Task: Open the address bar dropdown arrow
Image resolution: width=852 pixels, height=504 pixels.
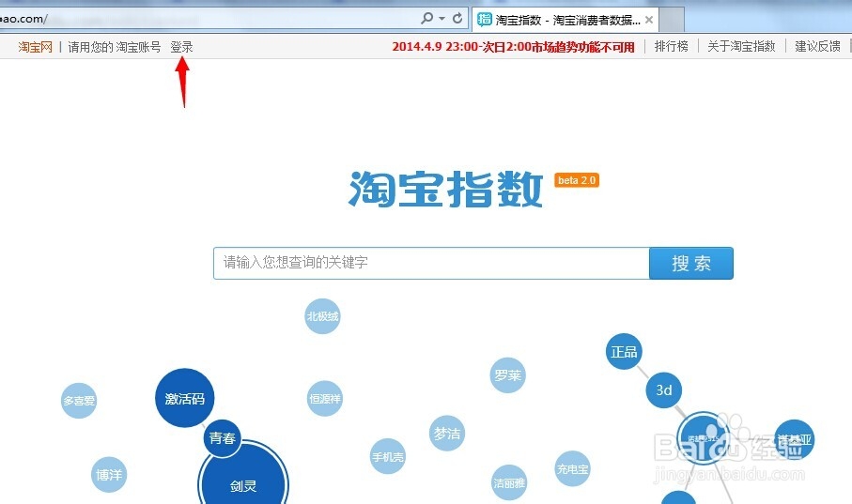Action: click(x=441, y=19)
